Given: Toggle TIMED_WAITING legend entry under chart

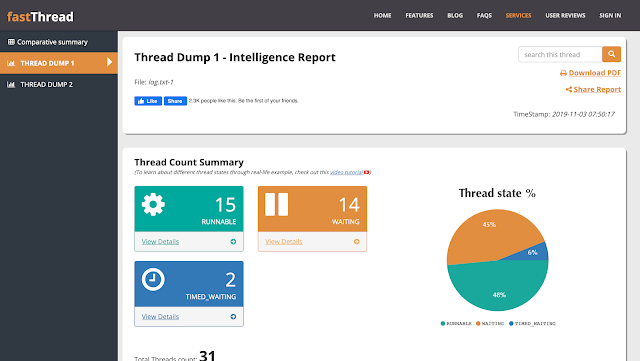Looking at the screenshot, I should tap(532, 323).
